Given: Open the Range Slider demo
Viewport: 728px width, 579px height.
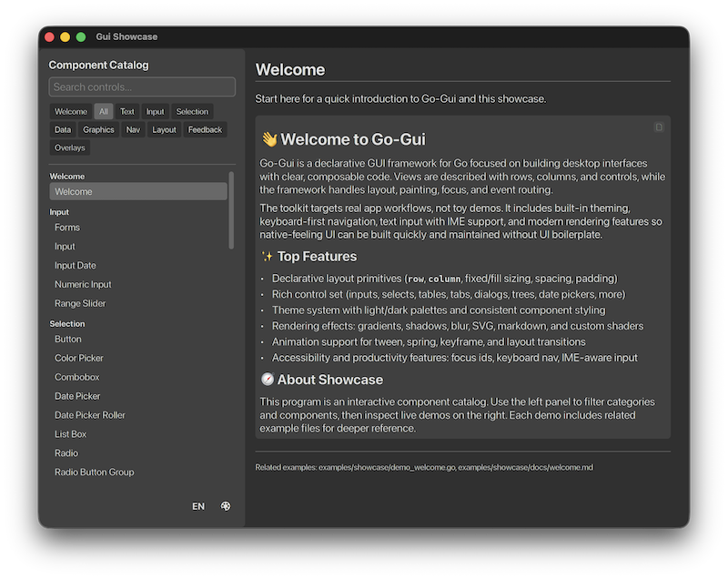Looking at the screenshot, I should pyautogui.click(x=138, y=303).
